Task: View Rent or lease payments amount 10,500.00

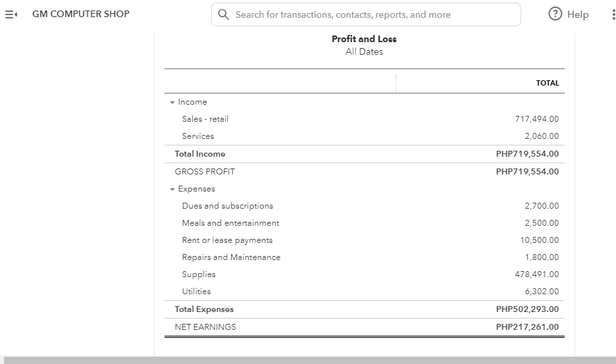Action: (x=539, y=240)
